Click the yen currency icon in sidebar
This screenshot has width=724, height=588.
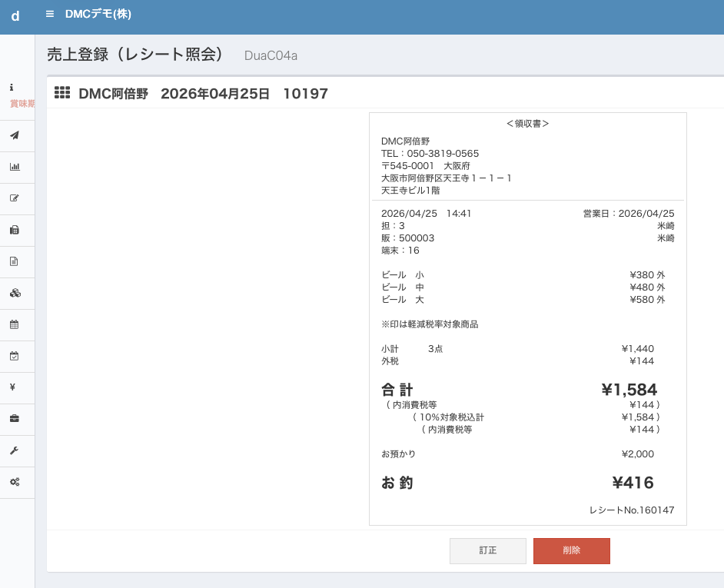(13, 387)
